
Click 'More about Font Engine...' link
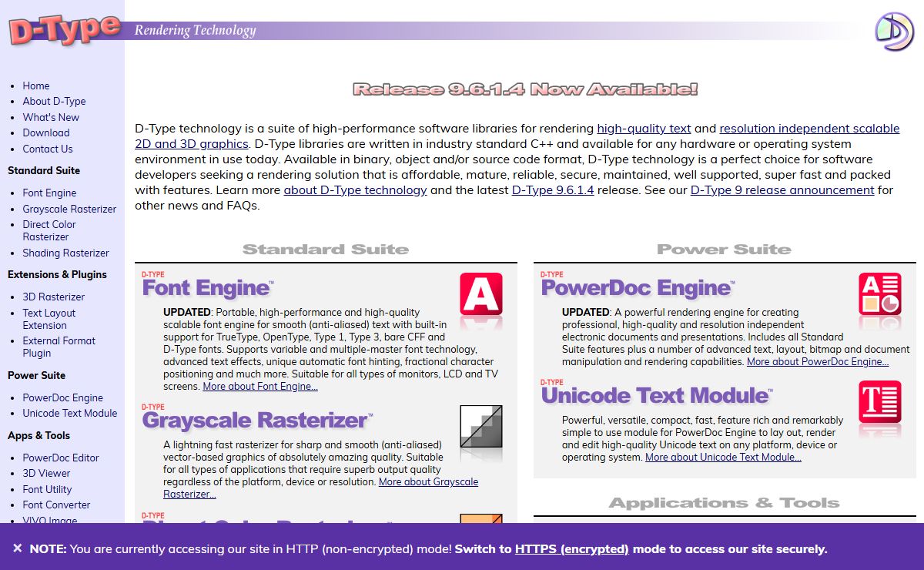(260, 386)
